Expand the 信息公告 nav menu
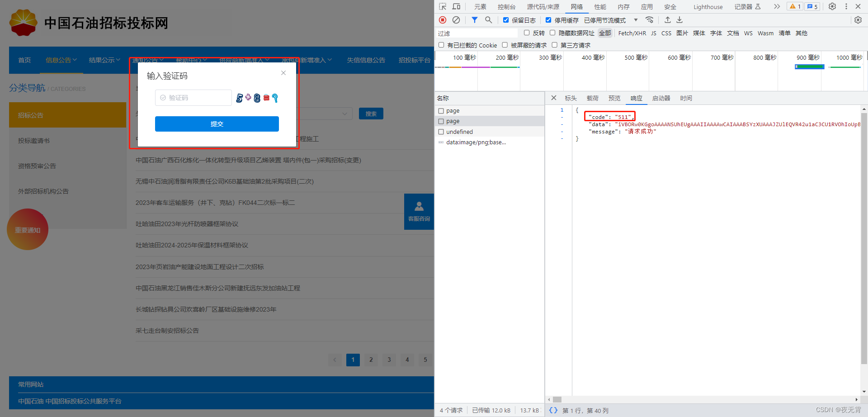This screenshot has height=417, width=868. (x=61, y=60)
